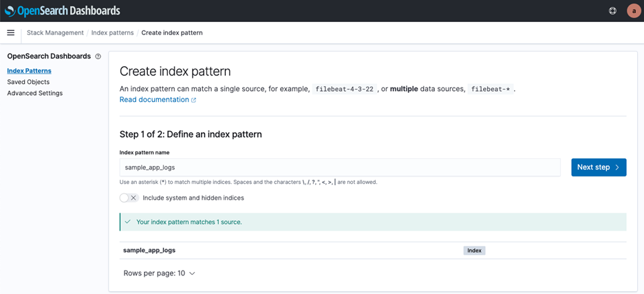Viewport: 644px width, 294px height.
Task: Open the hamburger navigation menu
Action: coord(11,32)
